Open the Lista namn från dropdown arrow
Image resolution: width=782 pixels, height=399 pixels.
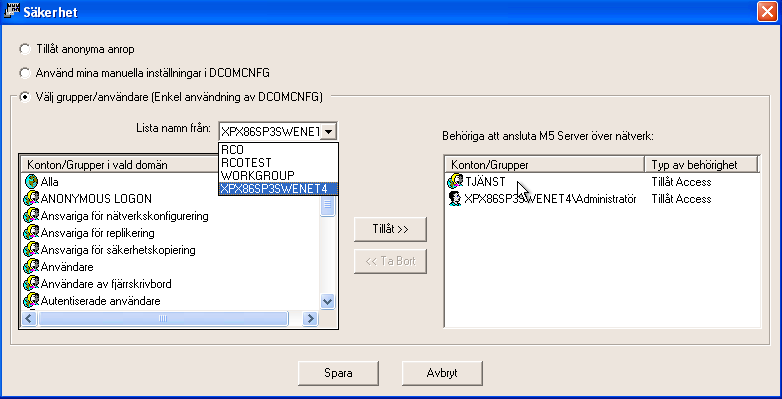tap(328, 132)
